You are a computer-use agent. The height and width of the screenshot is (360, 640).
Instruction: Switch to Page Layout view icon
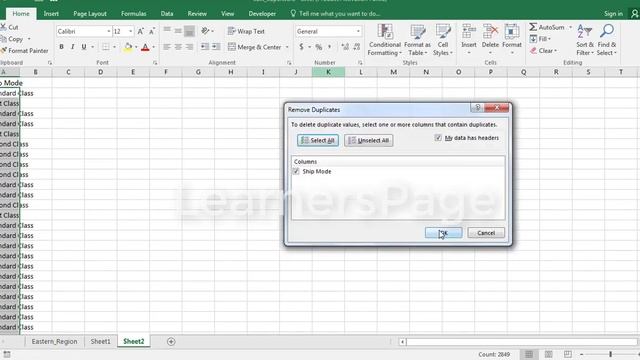click(548, 354)
